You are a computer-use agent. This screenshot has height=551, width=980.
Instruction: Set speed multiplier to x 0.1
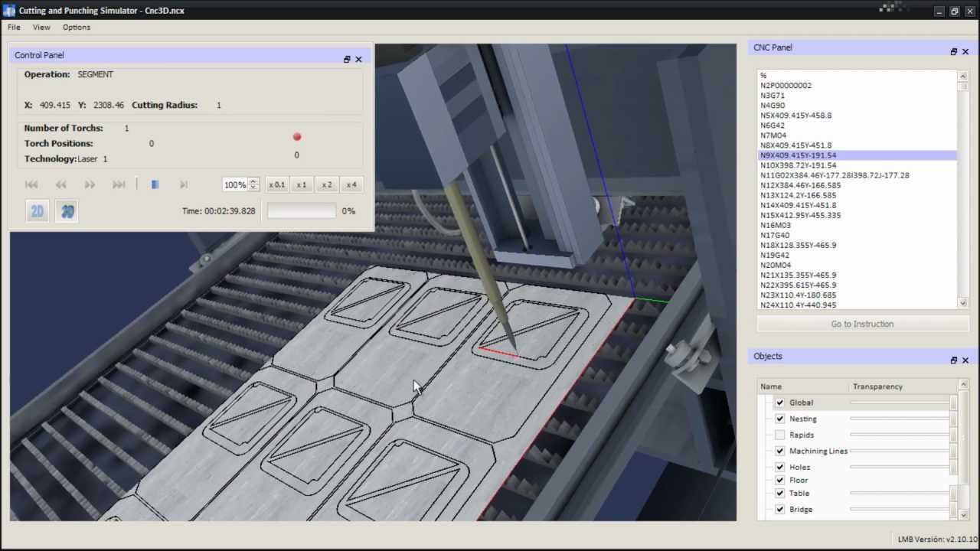pos(276,184)
